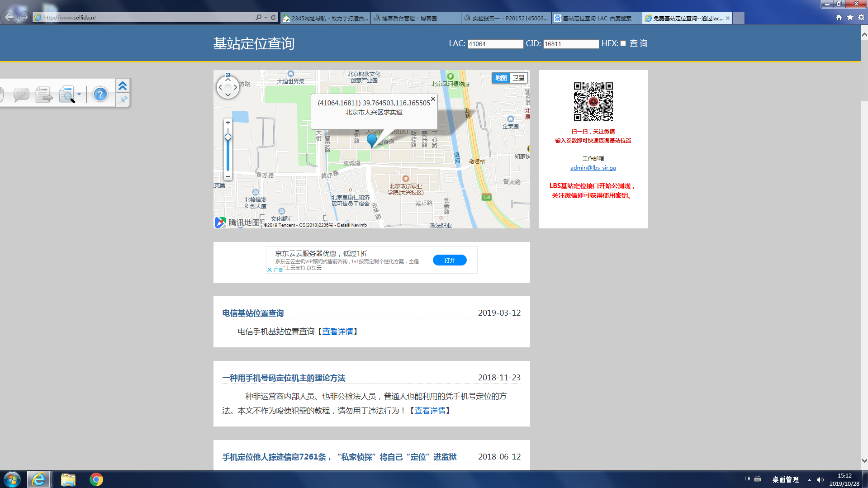Click 查看详情 for 电信手机基站位置查询
The image size is (868, 488).
[337, 332]
